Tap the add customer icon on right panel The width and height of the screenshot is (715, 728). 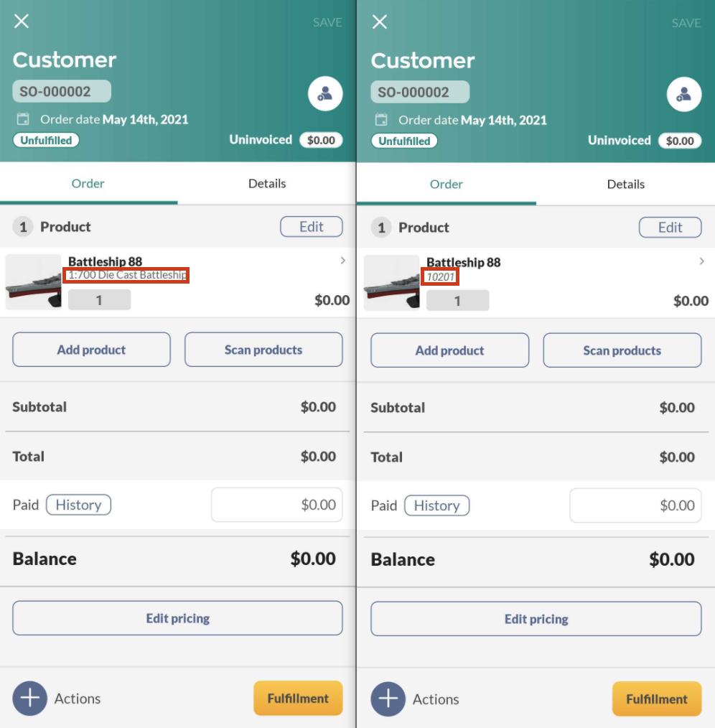(x=684, y=94)
